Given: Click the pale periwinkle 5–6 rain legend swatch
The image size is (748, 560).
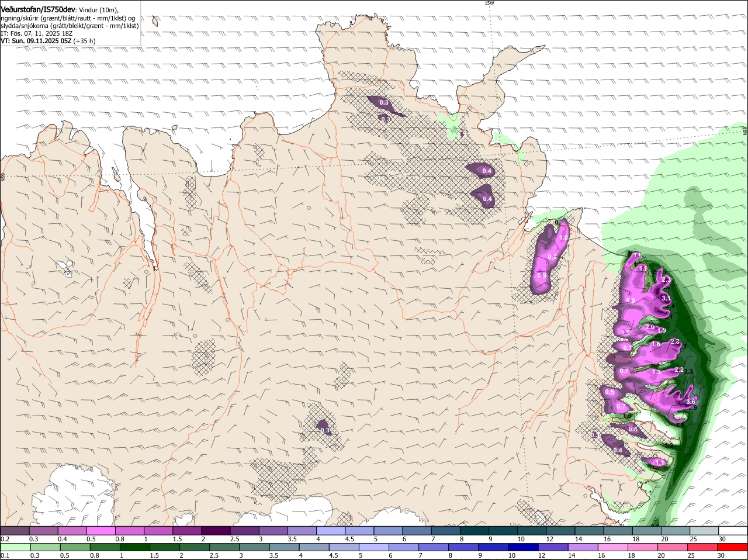Looking at the screenshot, I should [375, 547].
